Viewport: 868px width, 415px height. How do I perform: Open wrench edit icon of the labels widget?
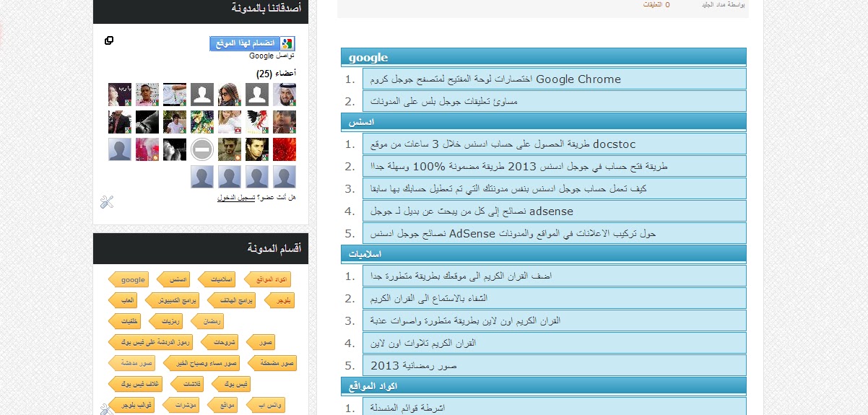pyautogui.click(x=107, y=409)
